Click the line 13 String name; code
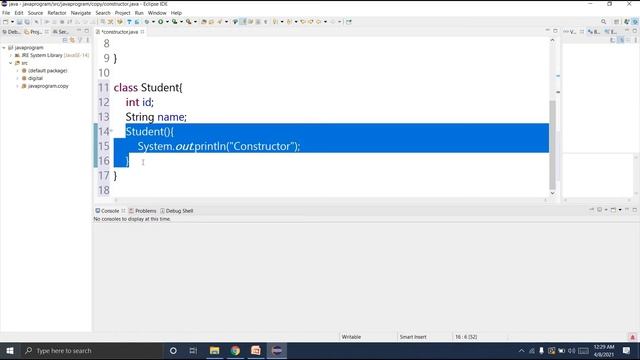This screenshot has height=360, width=640. pos(156,117)
